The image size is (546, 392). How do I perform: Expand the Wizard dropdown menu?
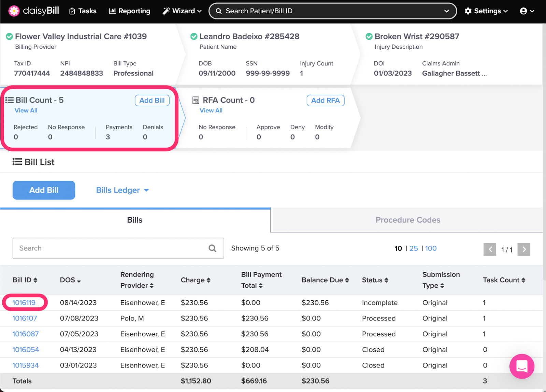point(182,11)
